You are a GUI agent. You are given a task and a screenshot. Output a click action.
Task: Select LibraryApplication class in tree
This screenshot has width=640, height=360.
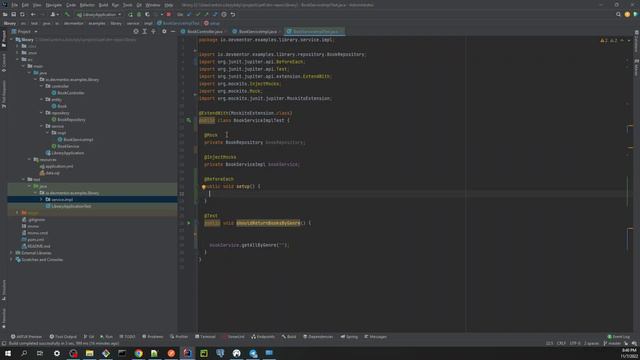[65, 153]
